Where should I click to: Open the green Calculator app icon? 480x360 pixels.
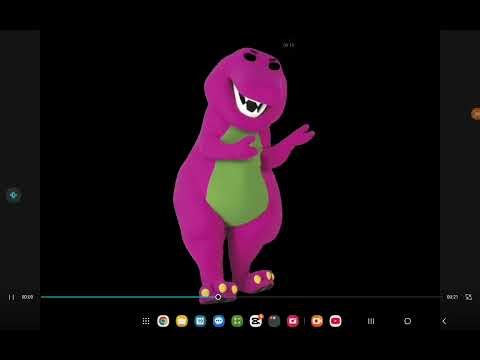(237, 321)
